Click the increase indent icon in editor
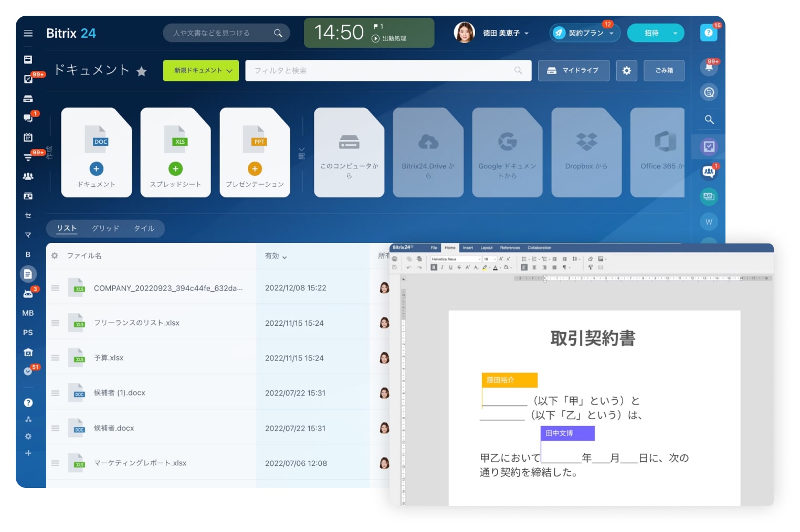 (x=565, y=259)
